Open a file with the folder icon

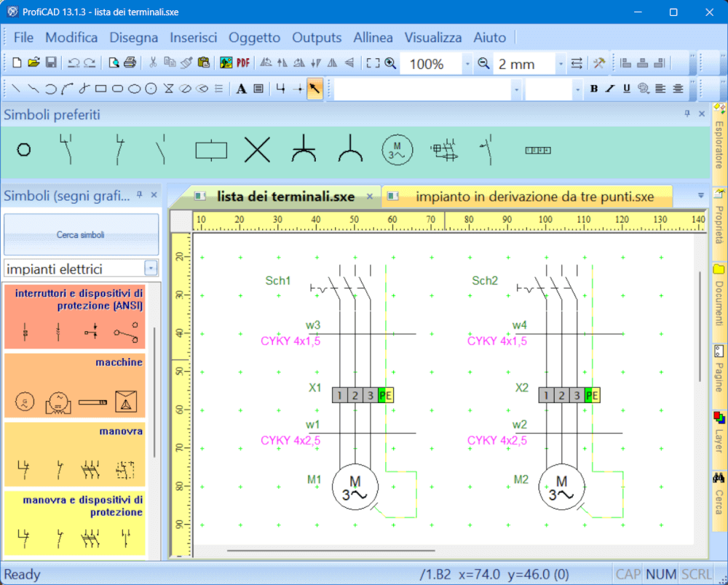33,63
